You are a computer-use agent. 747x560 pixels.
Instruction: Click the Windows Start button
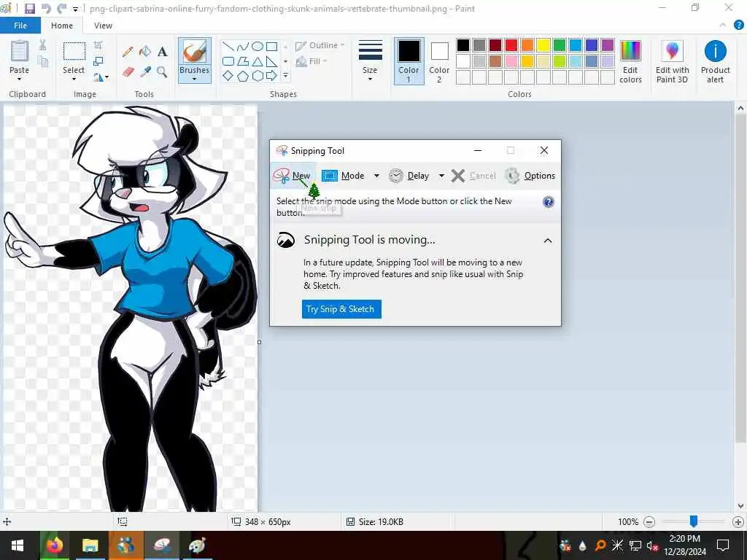(x=18, y=545)
